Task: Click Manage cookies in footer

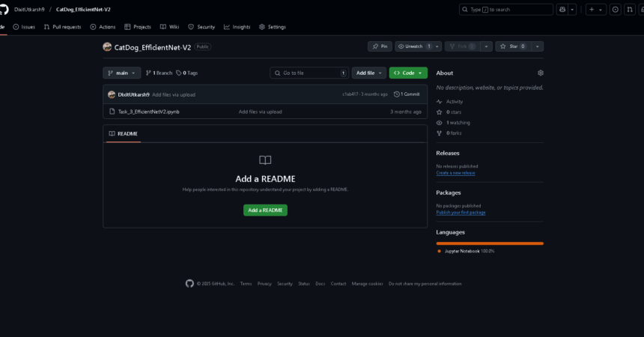Action: tap(367, 284)
